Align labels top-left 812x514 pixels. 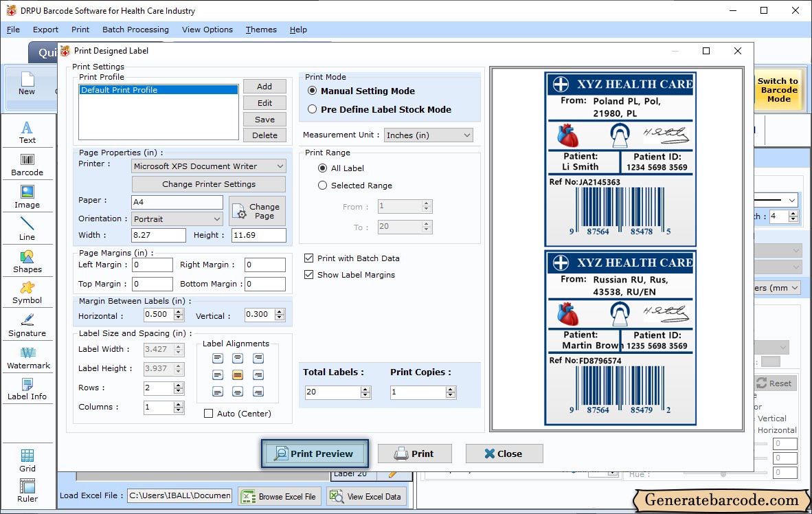pyautogui.click(x=218, y=358)
